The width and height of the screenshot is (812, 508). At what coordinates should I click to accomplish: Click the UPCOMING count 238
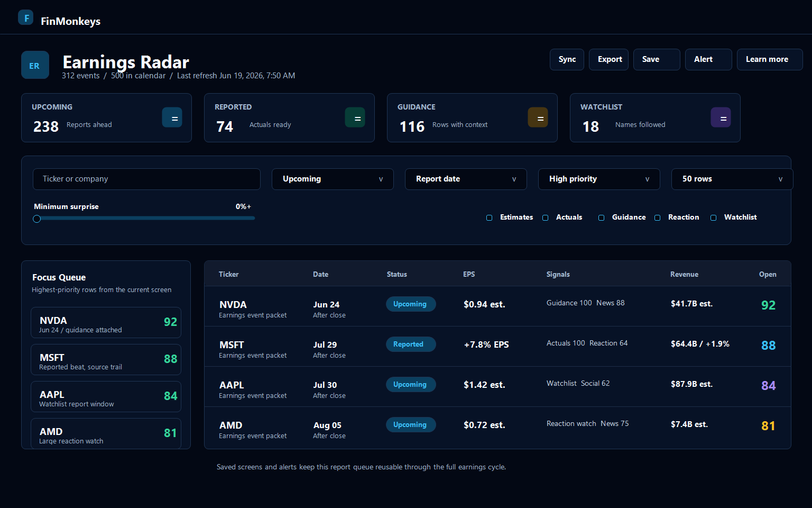(x=46, y=127)
